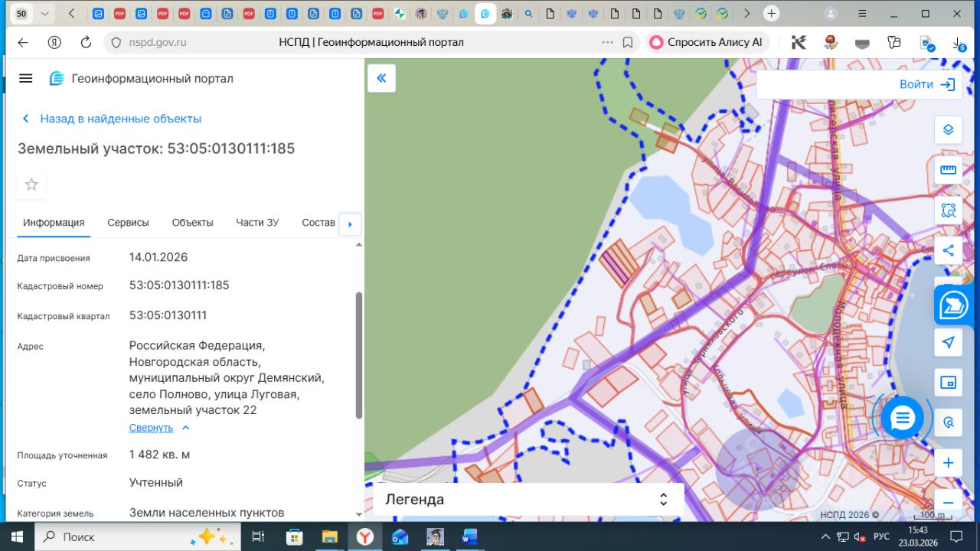980x551 pixels.
Task: Click the Войти login button
Action: pos(926,84)
